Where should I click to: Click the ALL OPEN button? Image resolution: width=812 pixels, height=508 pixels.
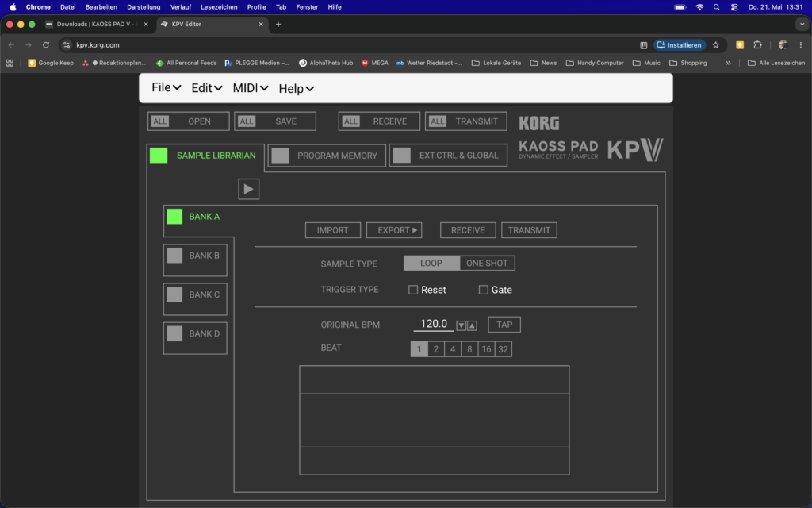[189, 121]
